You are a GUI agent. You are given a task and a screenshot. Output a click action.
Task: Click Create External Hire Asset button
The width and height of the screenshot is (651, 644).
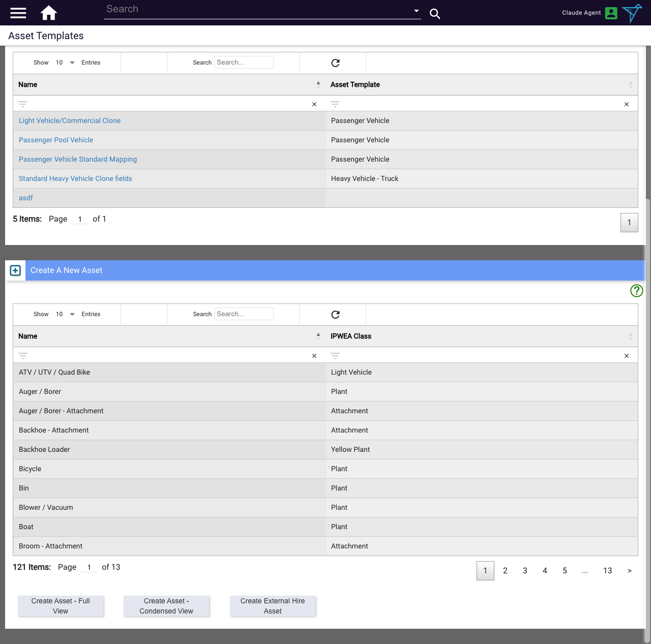point(273,606)
